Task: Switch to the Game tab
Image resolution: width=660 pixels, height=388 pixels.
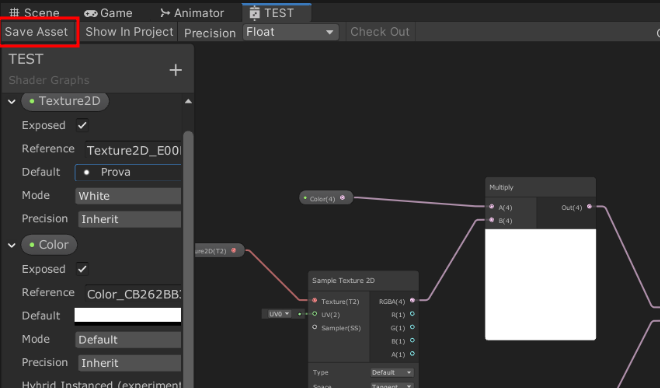Action: (x=108, y=13)
